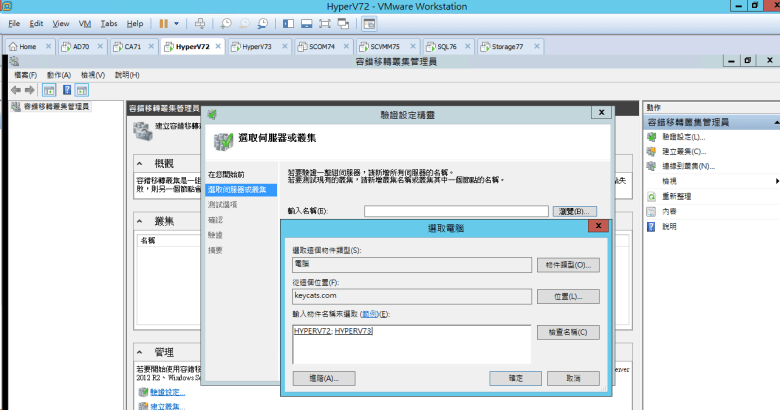Click the blue help icon in the MMC toolbar

(x=67, y=90)
